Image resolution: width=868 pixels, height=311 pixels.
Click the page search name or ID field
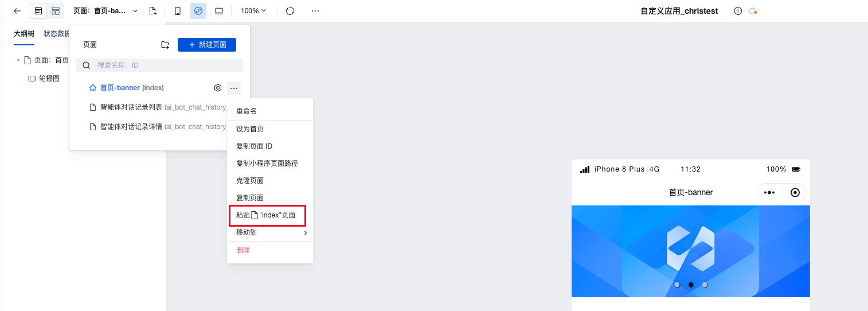159,65
